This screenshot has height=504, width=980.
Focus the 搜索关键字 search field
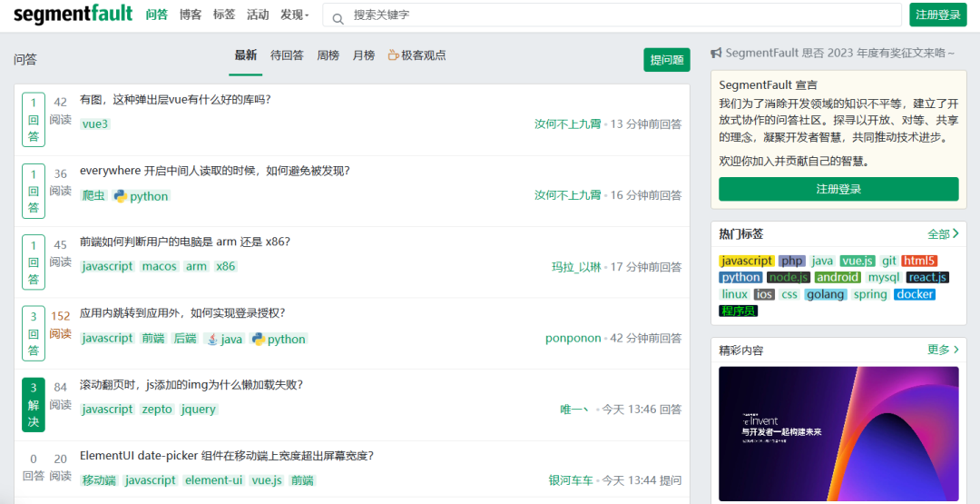tap(612, 15)
